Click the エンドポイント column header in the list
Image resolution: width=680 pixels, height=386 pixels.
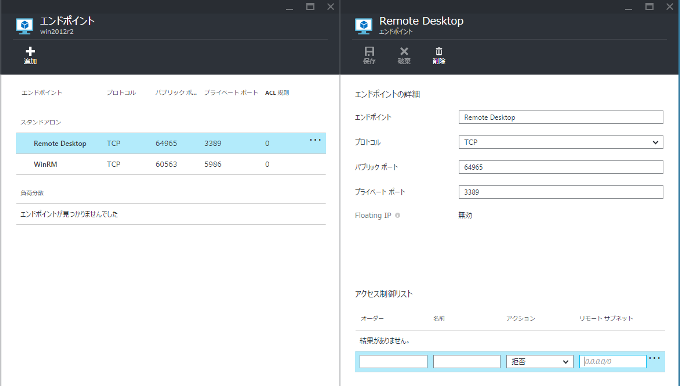[x=42, y=93]
